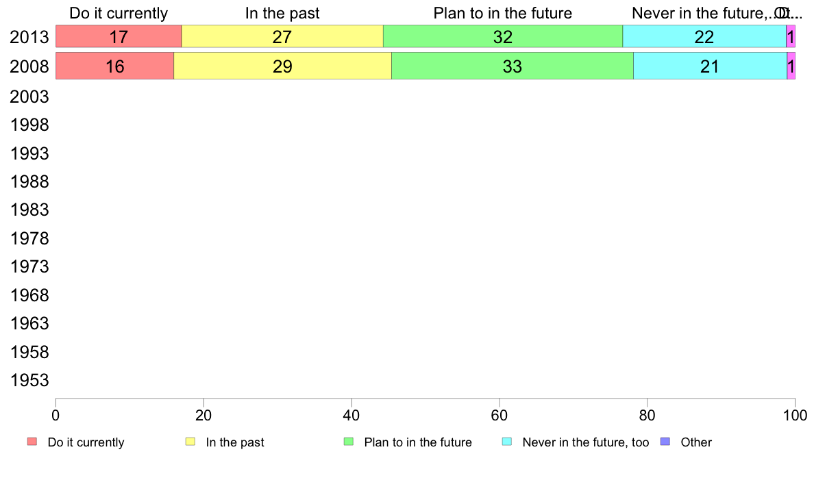Click the green Plan to in the future legend swatch
This screenshot has width=814, height=504.
pyautogui.click(x=349, y=442)
